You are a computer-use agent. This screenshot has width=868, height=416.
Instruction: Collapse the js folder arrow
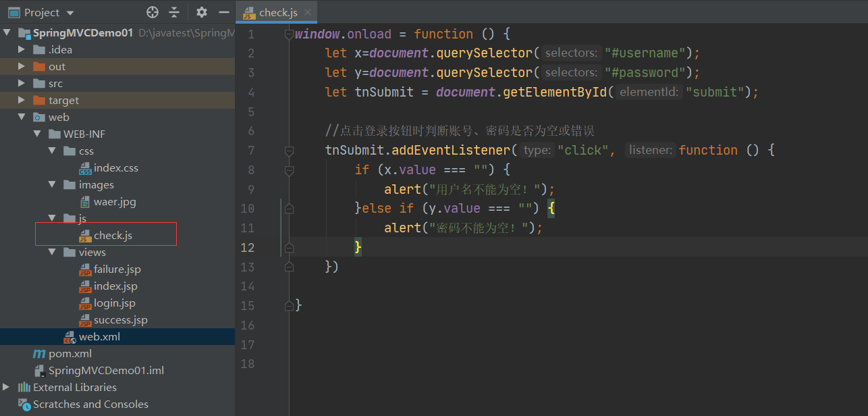click(x=53, y=218)
